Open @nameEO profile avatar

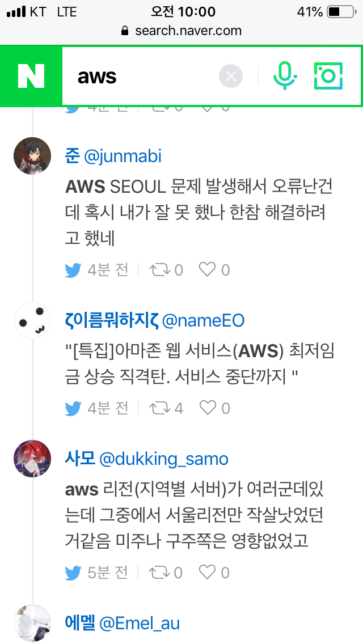[32, 321]
